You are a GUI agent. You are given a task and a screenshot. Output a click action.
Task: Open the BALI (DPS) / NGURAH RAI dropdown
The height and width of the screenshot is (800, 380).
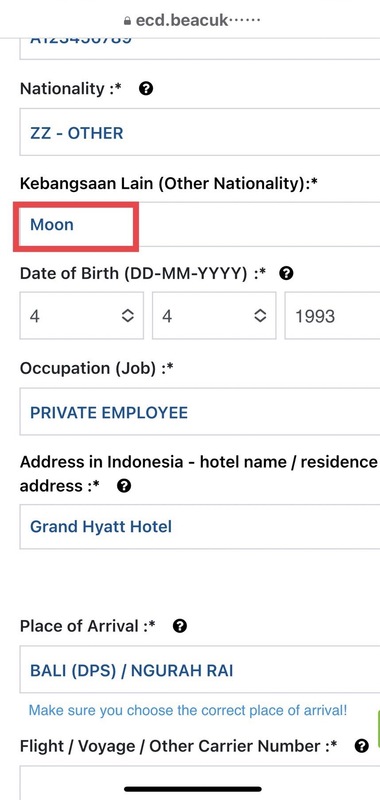pos(200,669)
